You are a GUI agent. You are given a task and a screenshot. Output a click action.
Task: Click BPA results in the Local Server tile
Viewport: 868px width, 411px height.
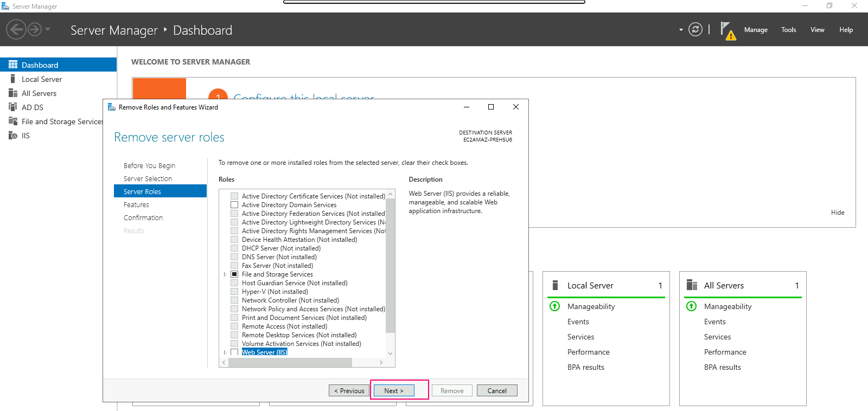point(586,367)
